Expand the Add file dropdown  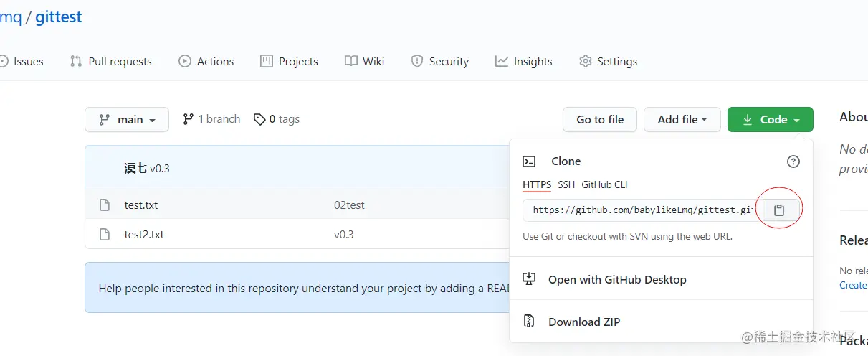point(682,120)
